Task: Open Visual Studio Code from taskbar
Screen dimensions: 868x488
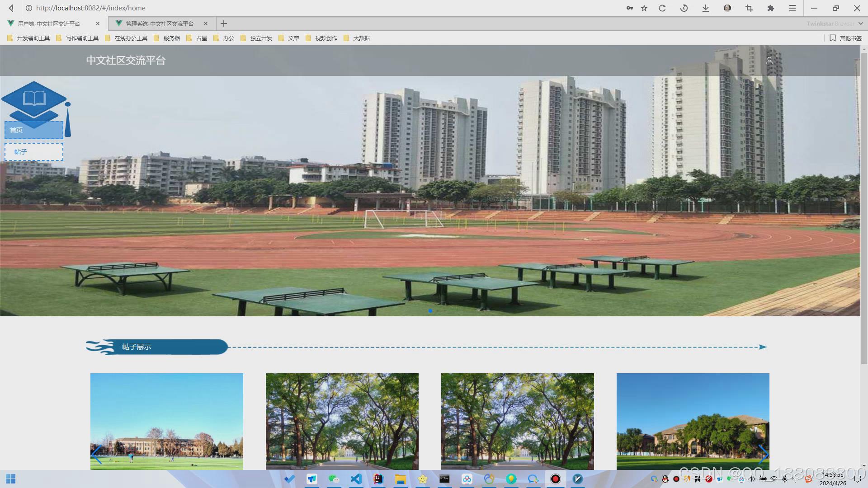Action: point(356,479)
